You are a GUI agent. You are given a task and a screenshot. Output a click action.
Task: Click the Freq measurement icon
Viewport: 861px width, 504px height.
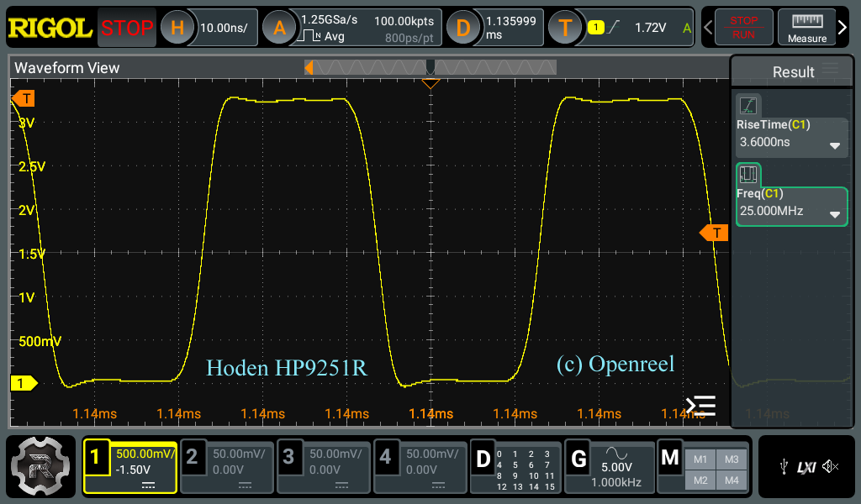(x=747, y=175)
